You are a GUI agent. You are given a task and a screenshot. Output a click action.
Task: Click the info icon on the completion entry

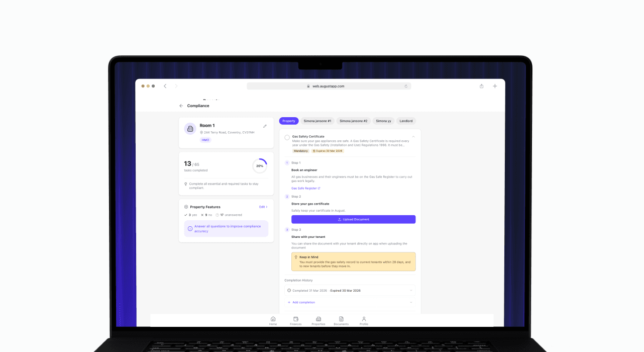(289, 290)
